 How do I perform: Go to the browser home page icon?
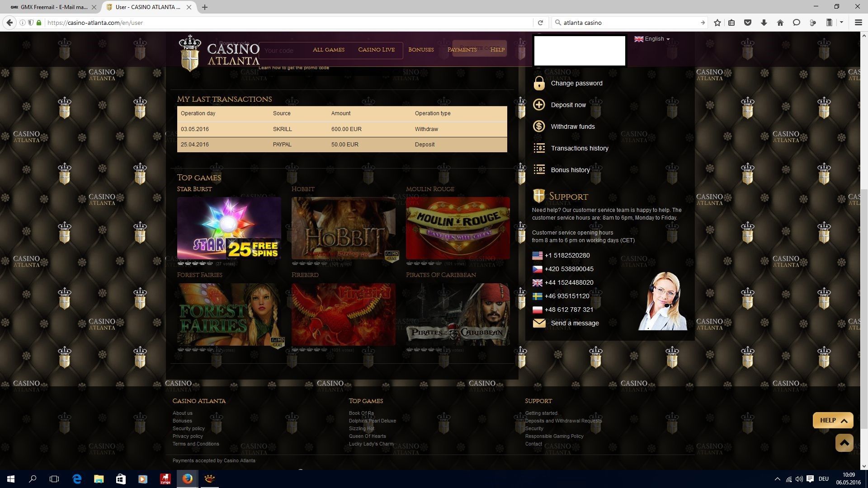780,23
